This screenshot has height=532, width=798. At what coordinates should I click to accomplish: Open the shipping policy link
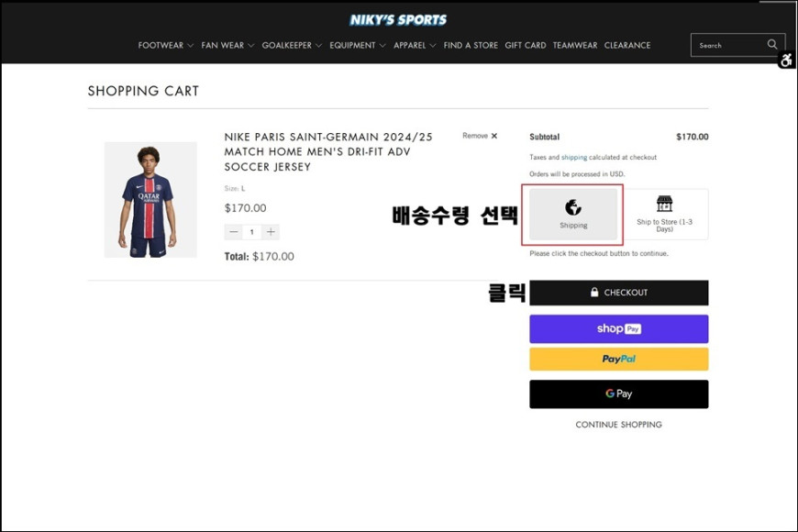[x=574, y=158]
